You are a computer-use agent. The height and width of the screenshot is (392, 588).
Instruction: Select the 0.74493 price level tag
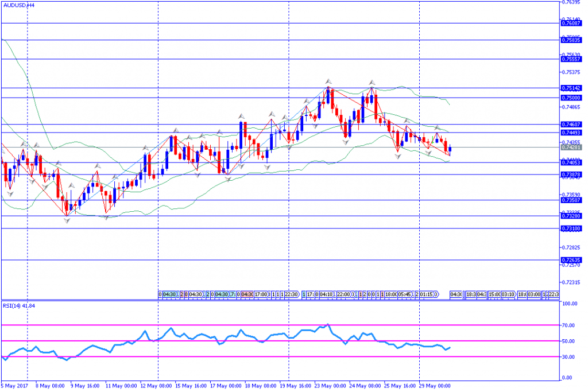pyautogui.click(x=571, y=133)
